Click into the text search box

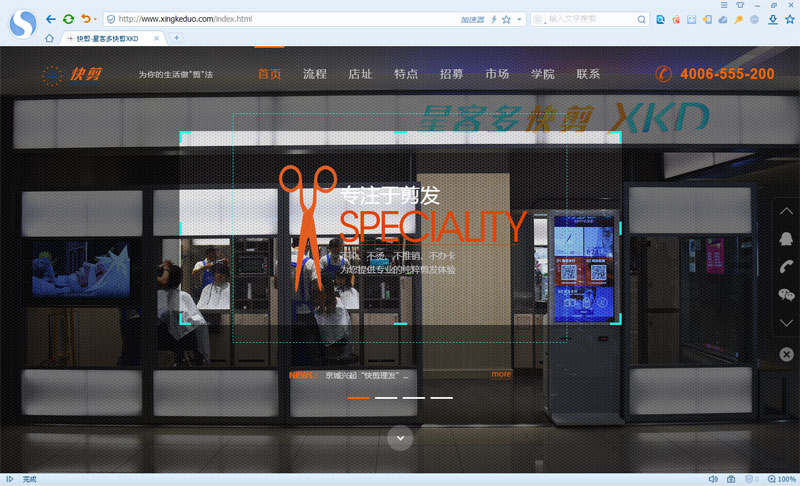point(591,19)
